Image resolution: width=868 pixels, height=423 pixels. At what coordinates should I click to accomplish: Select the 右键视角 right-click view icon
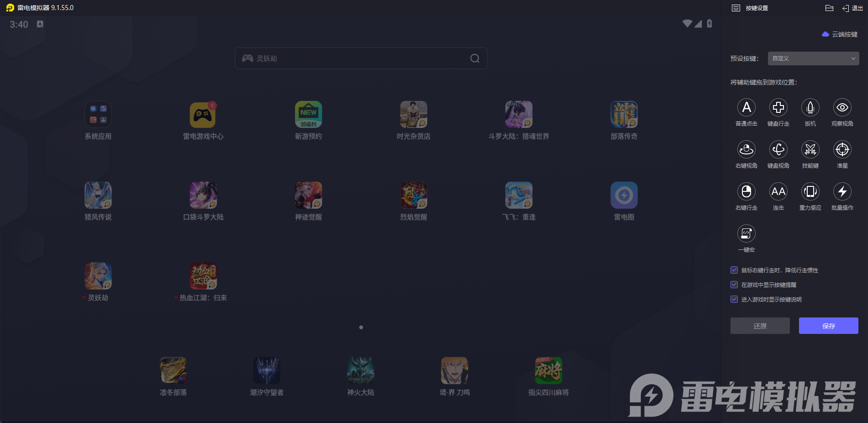[746, 149]
